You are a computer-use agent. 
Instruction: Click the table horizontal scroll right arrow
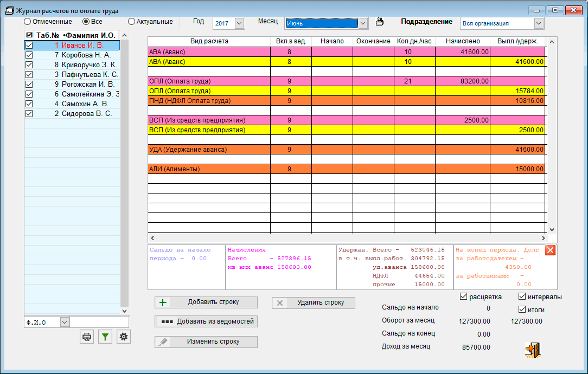pos(543,238)
